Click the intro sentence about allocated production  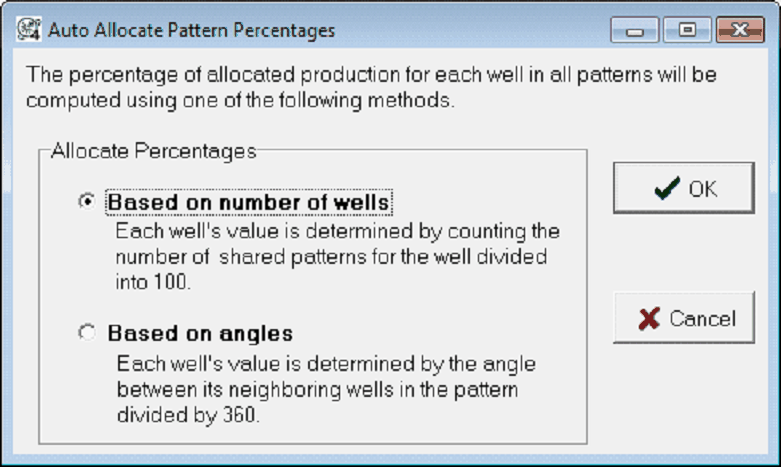click(370, 75)
